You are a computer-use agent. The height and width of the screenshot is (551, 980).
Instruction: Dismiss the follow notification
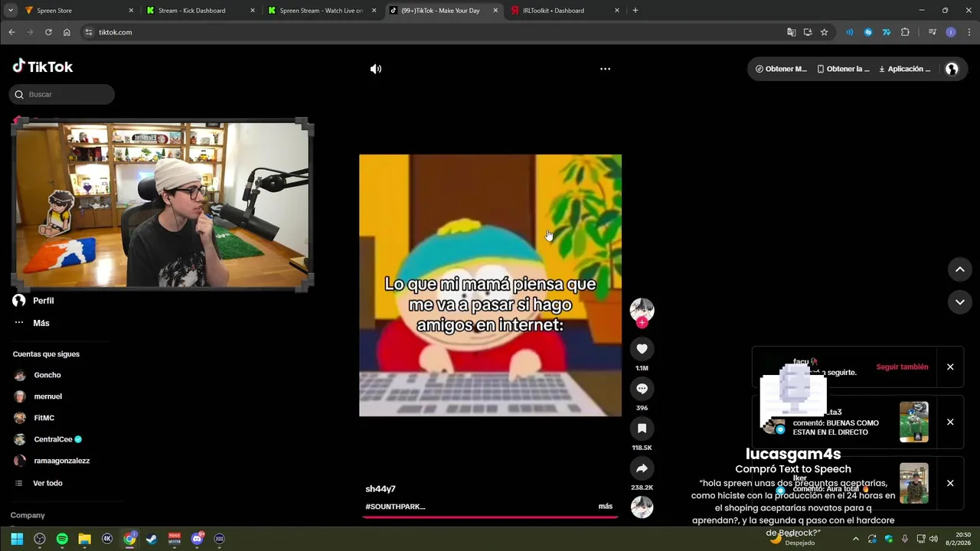950,367
